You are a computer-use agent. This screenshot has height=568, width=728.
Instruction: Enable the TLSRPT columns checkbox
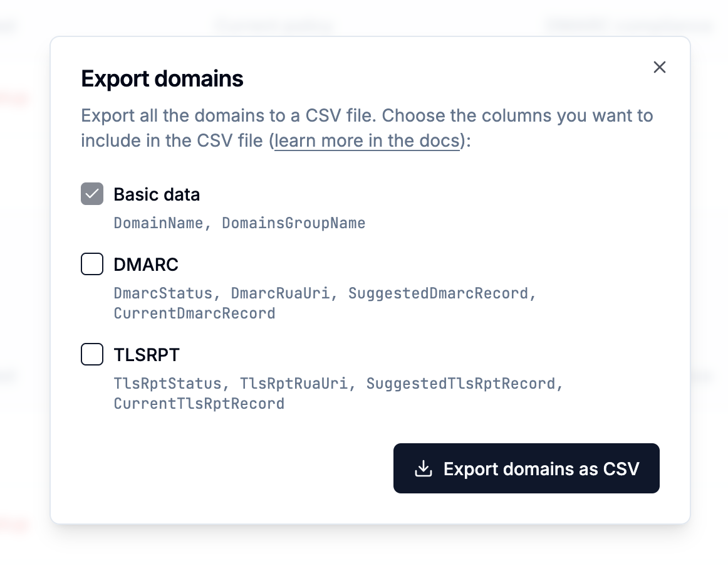(x=92, y=354)
